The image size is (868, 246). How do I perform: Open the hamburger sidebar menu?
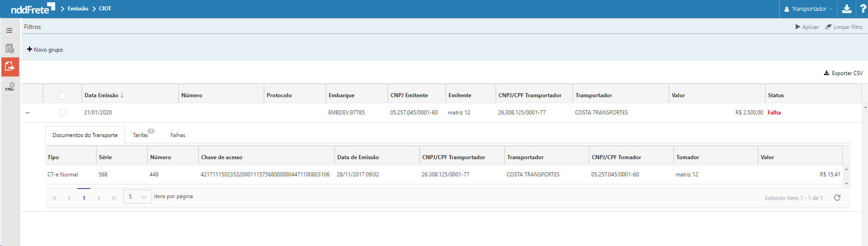point(9,30)
